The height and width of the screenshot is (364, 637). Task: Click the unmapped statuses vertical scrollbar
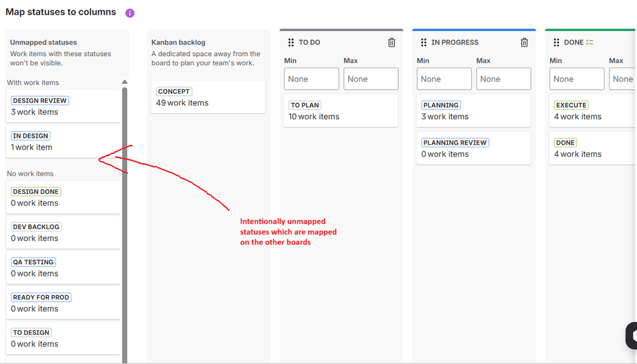point(125,224)
